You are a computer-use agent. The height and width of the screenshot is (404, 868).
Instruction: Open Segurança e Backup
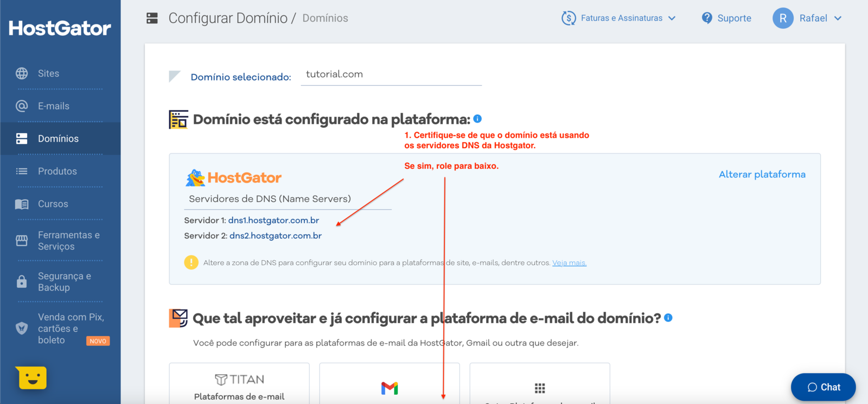click(60, 281)
